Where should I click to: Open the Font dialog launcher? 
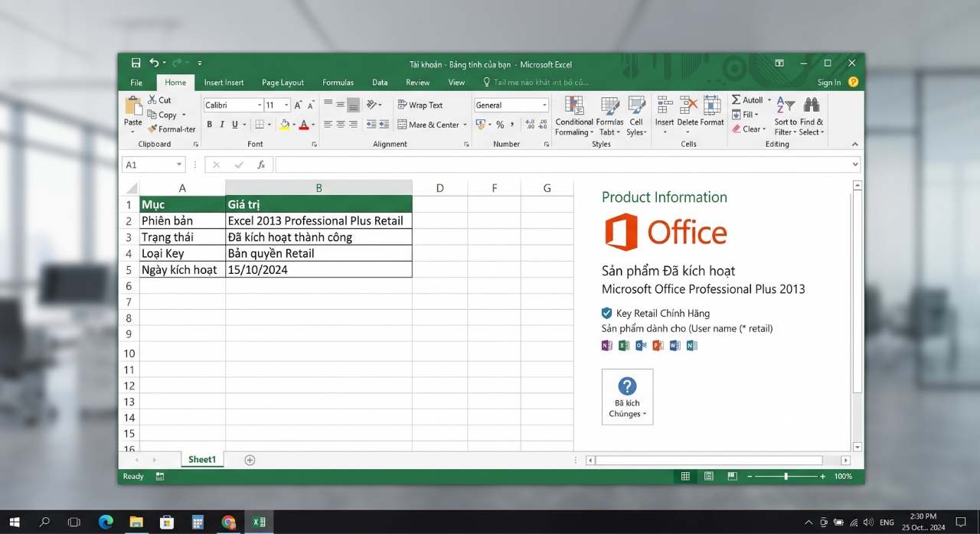point(314,145)
